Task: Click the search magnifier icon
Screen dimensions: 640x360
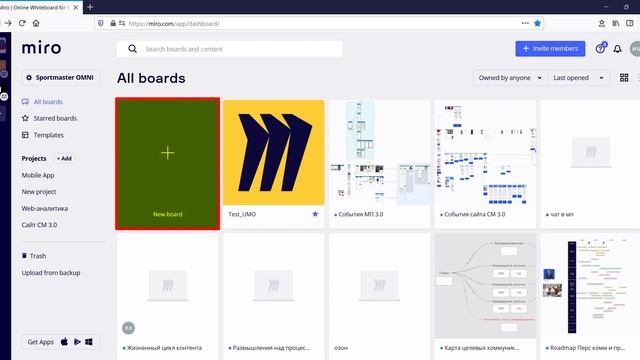Action: (x=132, y=49)
